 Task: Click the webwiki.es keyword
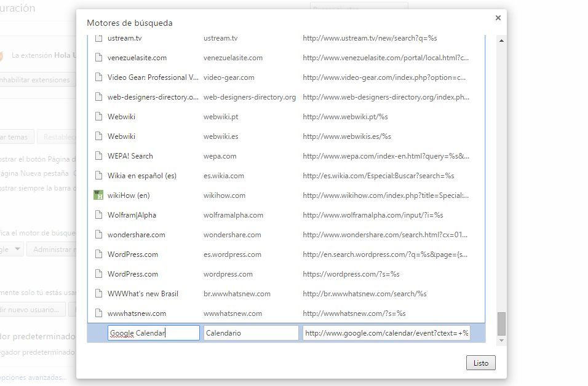click(221, 136)
